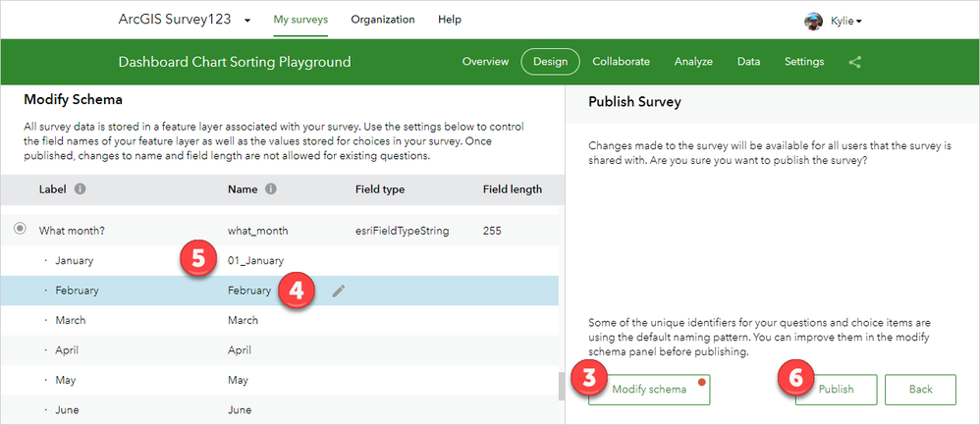
Task: Open the Help menu
Action: 450,20
